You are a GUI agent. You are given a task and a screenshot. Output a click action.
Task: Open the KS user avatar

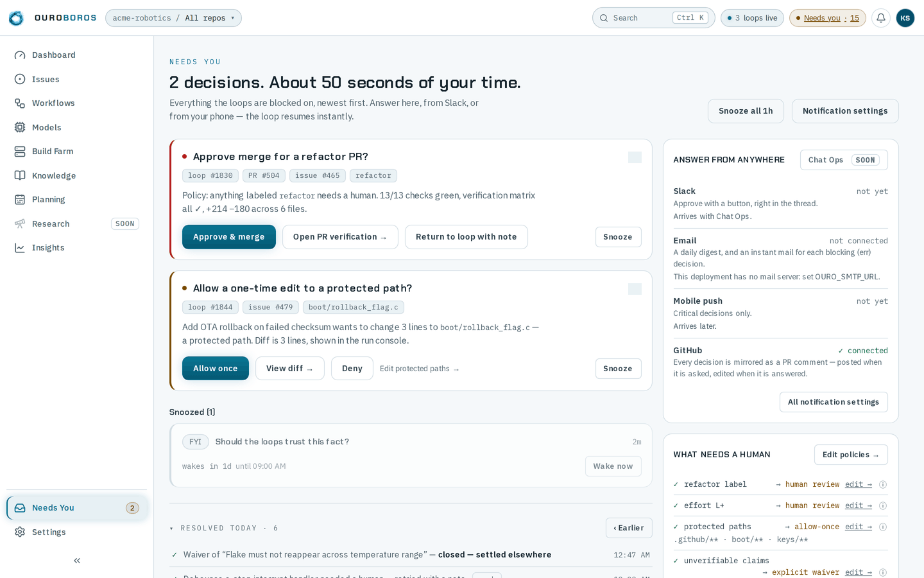tap(905, 18)
